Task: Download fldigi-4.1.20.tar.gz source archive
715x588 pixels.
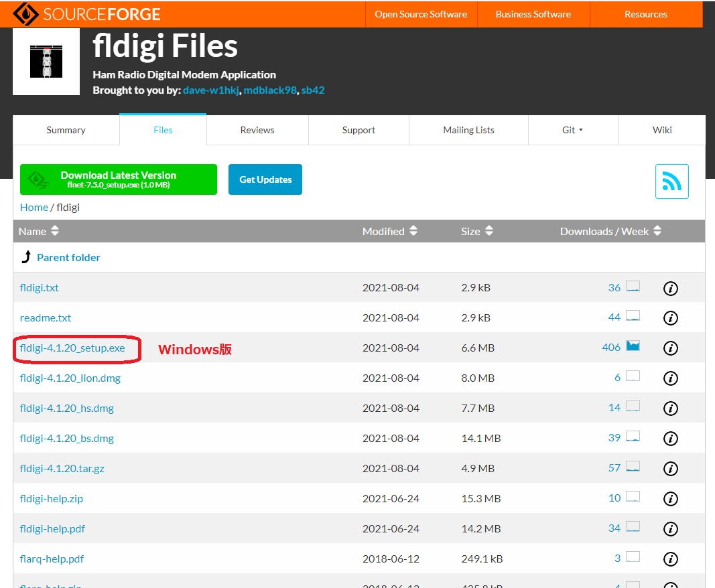Action: point(62,468)
